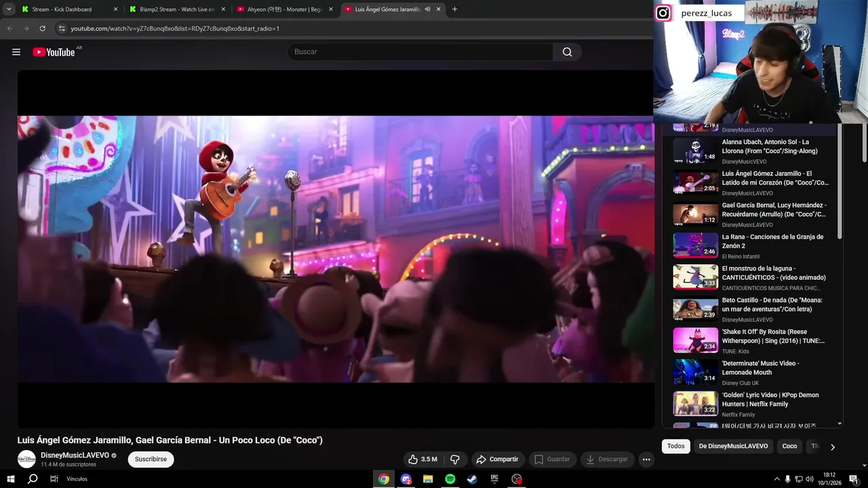The image size is (868, 488).
Task: Play 'Shake It Off' By Rosita thumbnail
Action: 695,341
